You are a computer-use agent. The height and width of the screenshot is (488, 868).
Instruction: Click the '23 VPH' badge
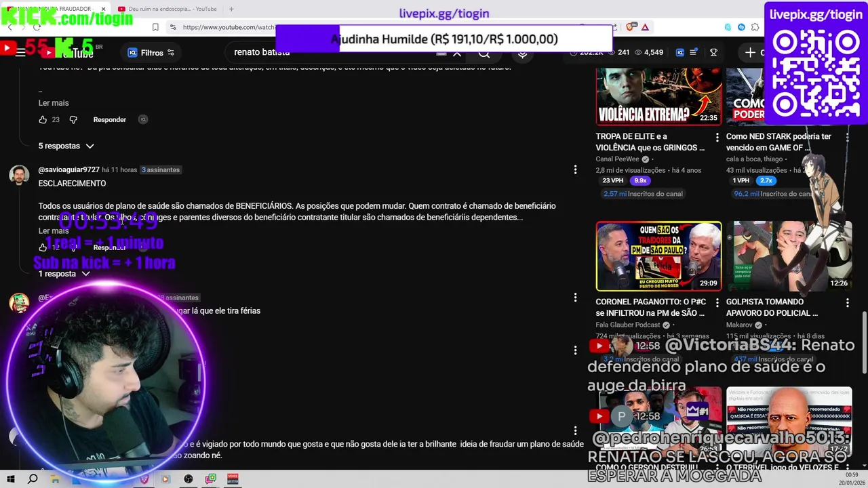click(612, 180)
